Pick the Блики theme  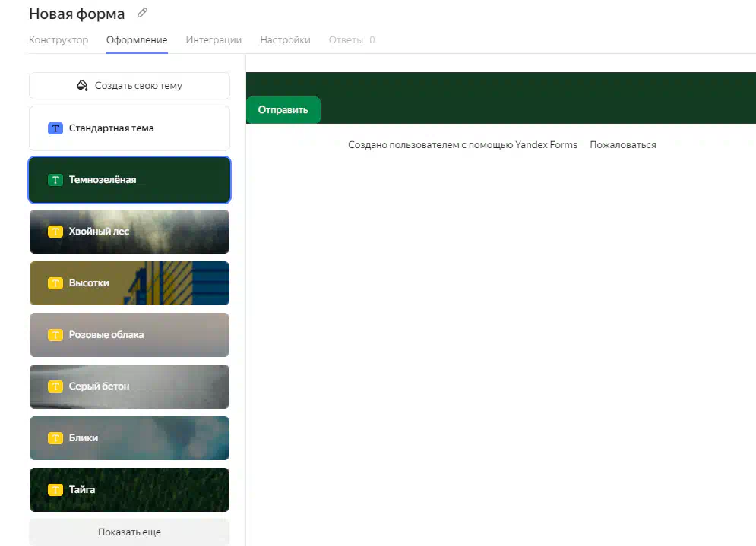point(129,437)
